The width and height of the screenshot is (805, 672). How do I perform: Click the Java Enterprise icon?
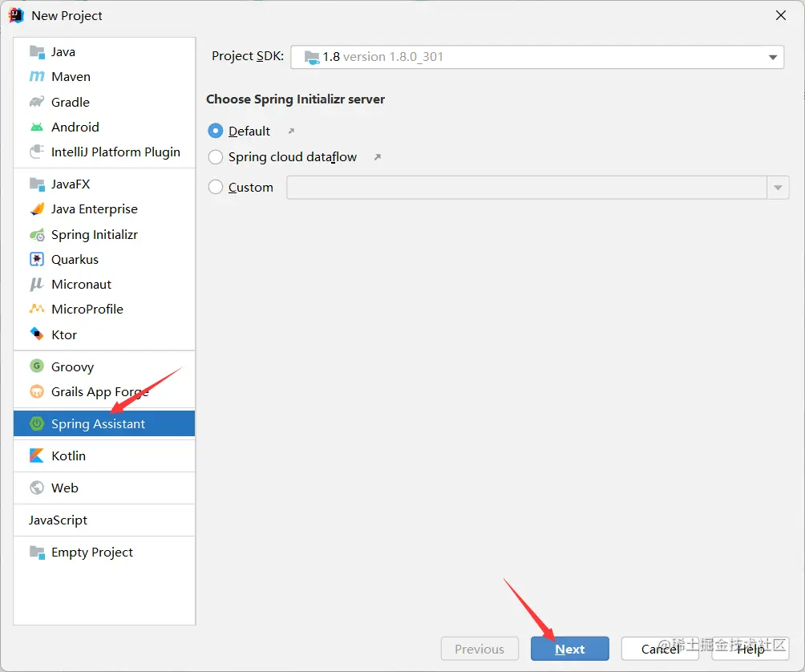point(37,209)
